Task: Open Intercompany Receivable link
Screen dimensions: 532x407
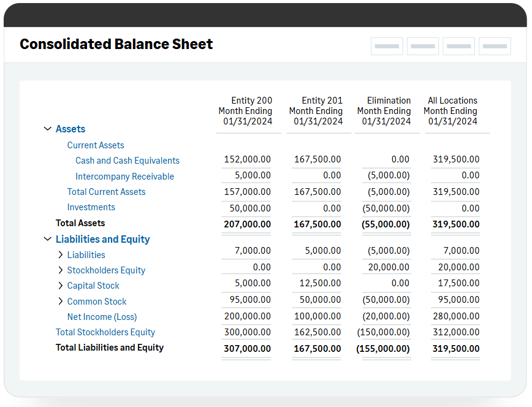Action: point(124,177)
